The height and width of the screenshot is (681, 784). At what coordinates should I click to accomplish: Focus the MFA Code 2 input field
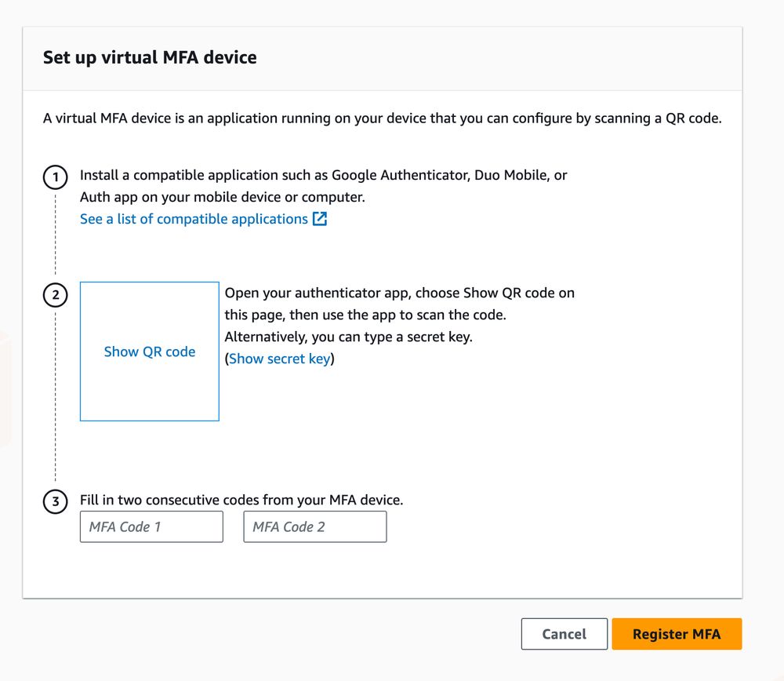pos(314,526)
